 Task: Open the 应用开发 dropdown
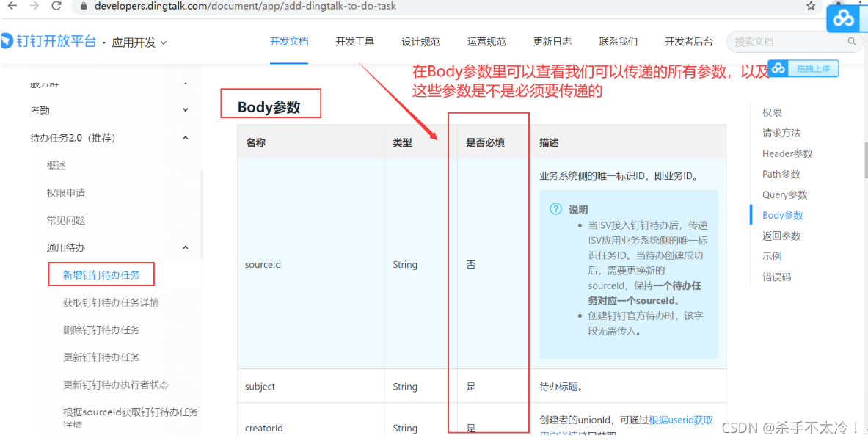click(x=139, y=43)
